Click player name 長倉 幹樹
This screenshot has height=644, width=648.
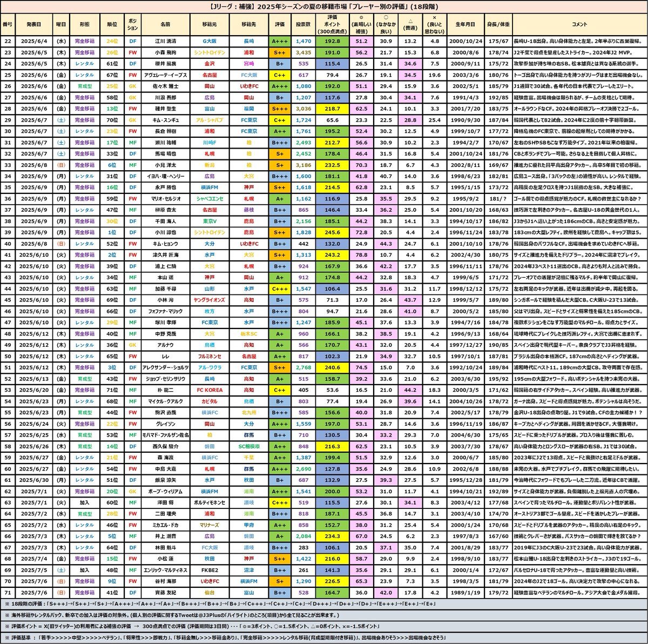click(165, 131)
